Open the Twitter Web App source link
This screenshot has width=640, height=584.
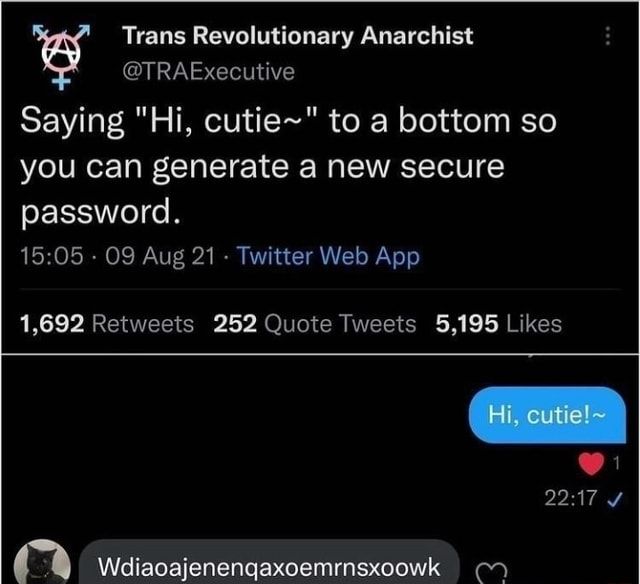329,256
